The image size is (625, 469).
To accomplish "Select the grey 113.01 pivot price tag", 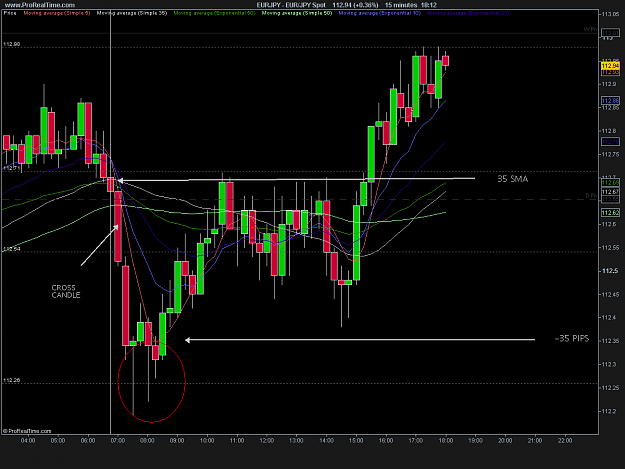I will pos(610,32).
